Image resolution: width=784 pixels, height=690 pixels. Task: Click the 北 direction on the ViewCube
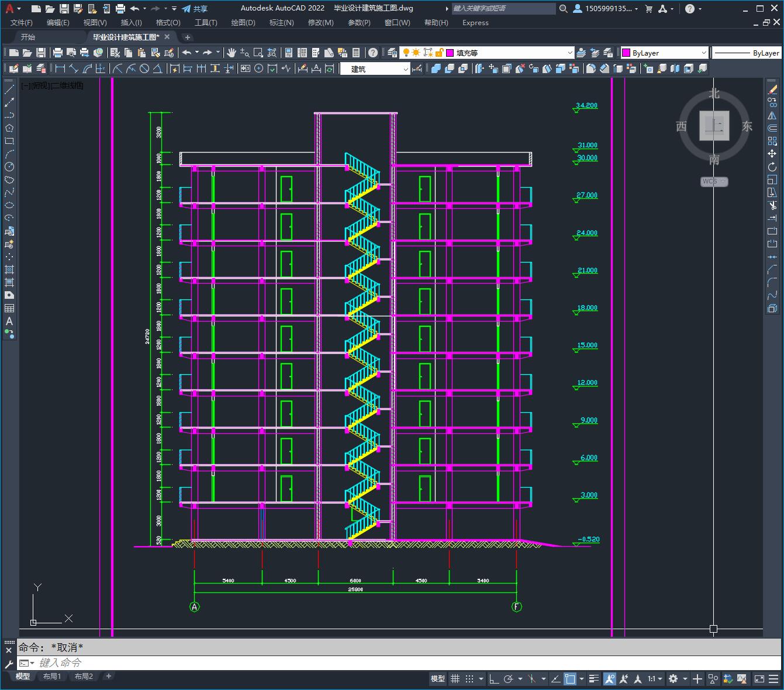(714, 94)
